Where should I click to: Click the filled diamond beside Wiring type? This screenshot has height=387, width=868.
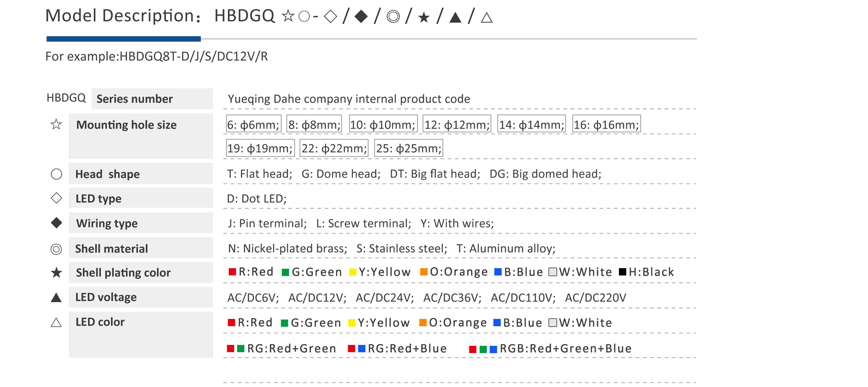point(56,223)
